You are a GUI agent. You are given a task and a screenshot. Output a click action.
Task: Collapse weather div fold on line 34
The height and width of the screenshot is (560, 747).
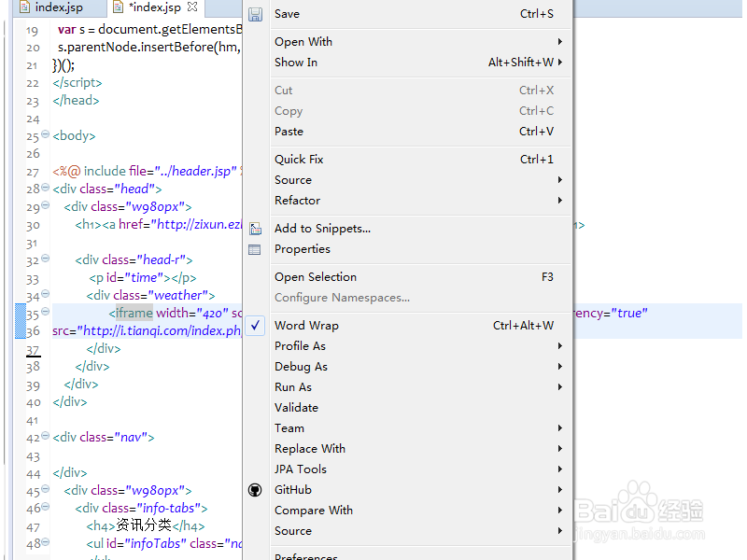pos(45,294)
